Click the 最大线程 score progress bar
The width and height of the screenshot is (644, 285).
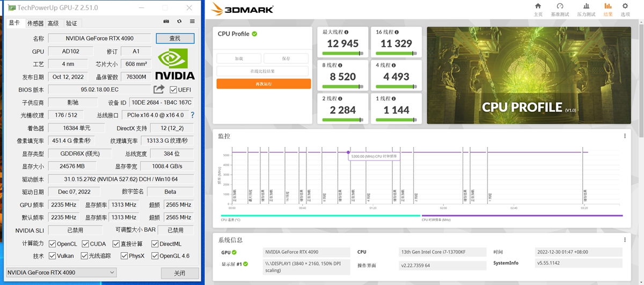pyautogui.click(x=342, y=53)
